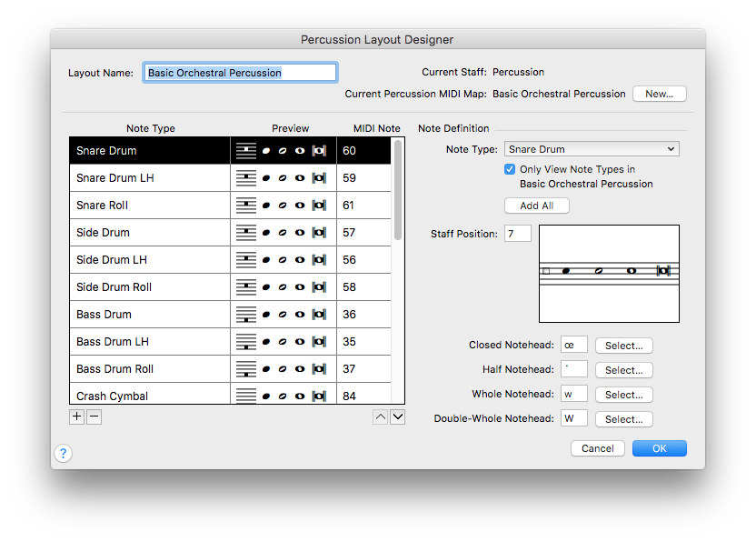Open the Note Type dropdown
756x542 pixels.
(592, 149)
